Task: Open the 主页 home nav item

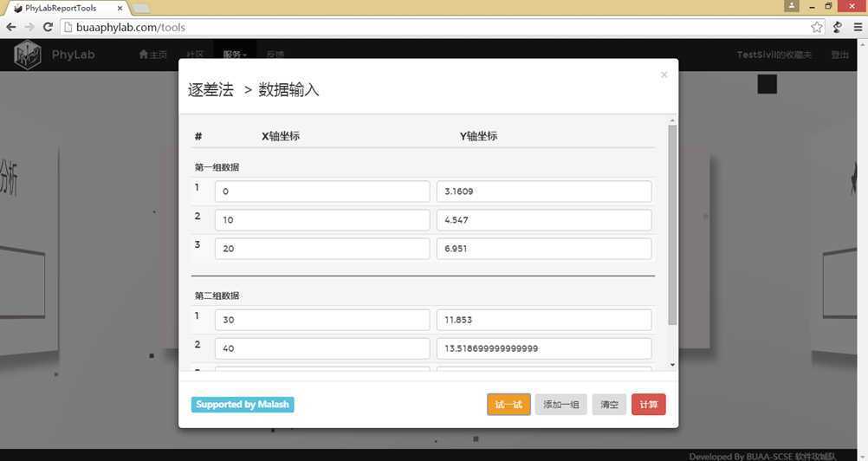Action: (x=152, y=55)
